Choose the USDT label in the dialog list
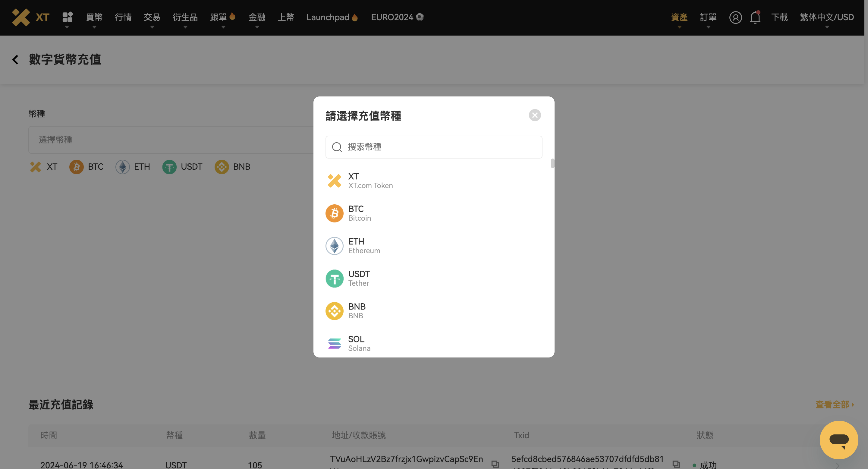The image size is (868, 469). pyautogui.click(x=359, y=274)
